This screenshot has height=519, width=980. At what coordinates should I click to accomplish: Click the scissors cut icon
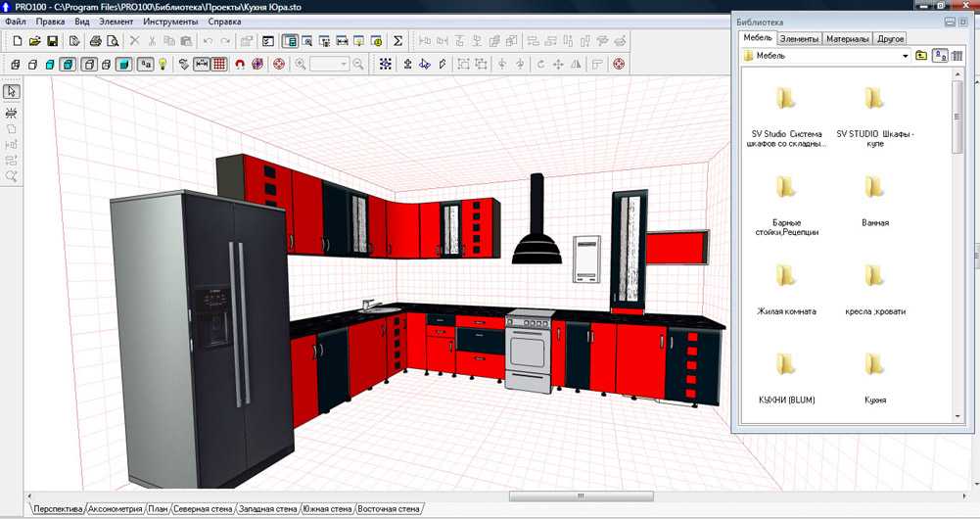coord(152,41)
